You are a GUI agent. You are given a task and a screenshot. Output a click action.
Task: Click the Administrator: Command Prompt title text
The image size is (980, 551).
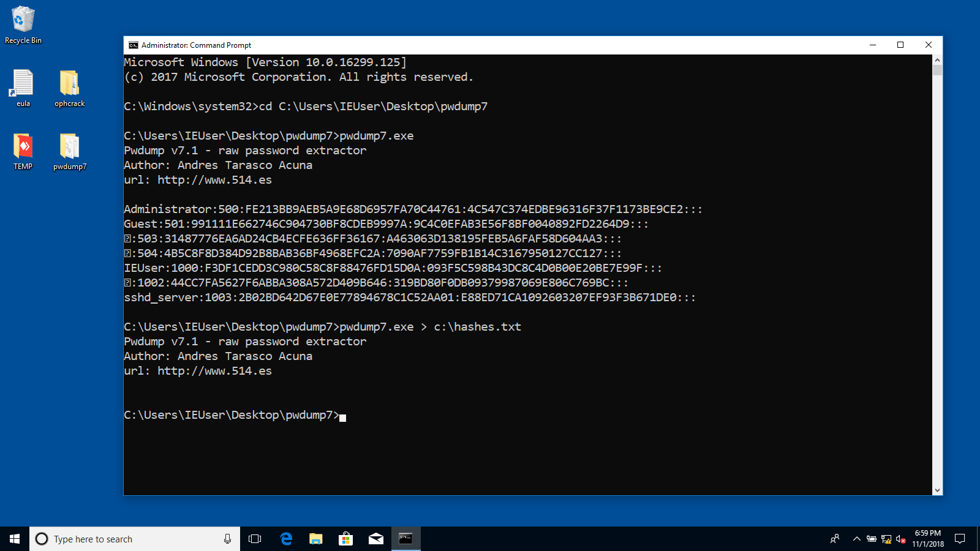point(196,45)
